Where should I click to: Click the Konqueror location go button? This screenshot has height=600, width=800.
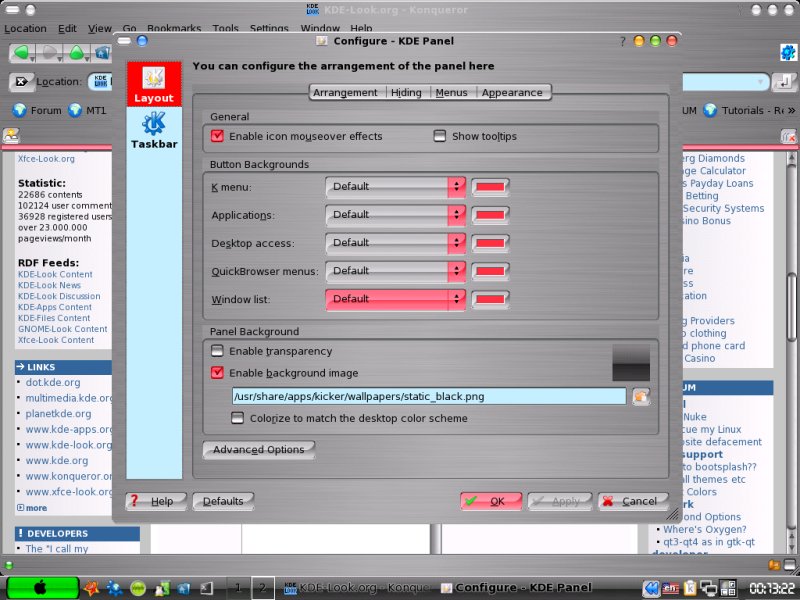pyautogui.click(x=784, y=82)
